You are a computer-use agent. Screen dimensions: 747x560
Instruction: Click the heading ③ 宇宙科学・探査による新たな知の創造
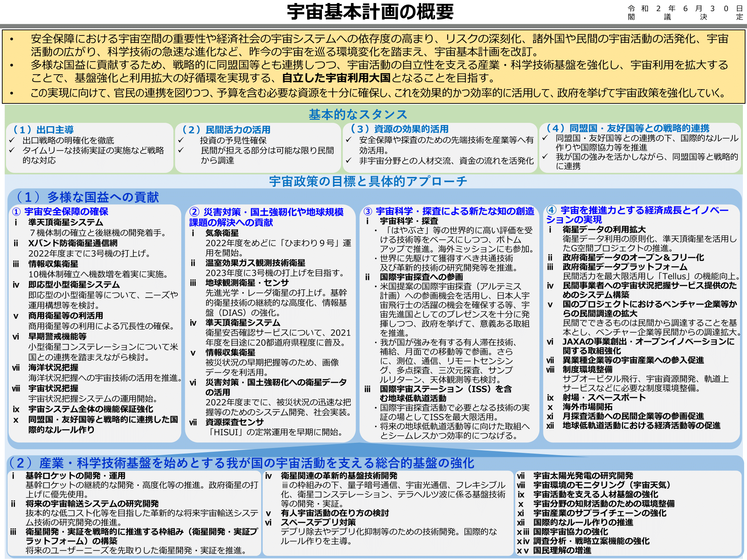[x=449, y=211]
